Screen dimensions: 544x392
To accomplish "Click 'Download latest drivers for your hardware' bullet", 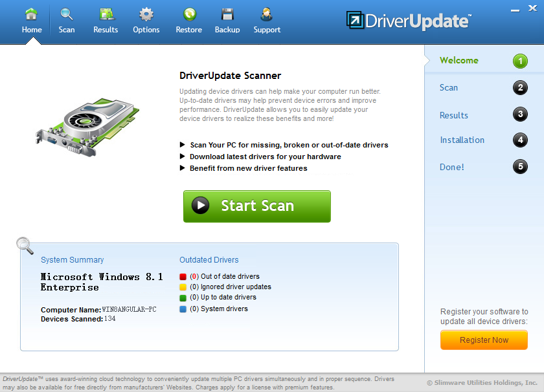I will pyautogui.click(x=265, y=157).
